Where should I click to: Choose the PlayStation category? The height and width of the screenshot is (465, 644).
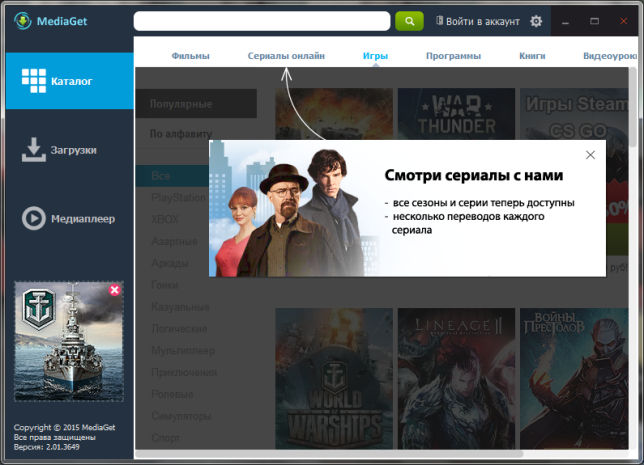coord(179,198)
